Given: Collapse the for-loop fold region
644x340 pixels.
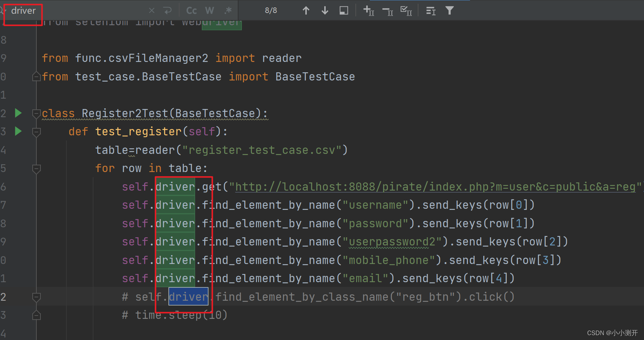Looking at the screenshot, I should 36,169.
